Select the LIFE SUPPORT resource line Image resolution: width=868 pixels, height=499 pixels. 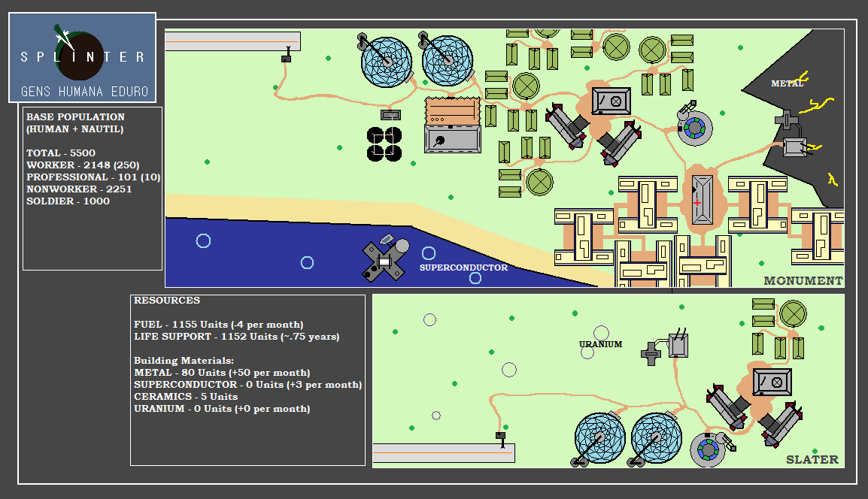[x=236, y=337]
